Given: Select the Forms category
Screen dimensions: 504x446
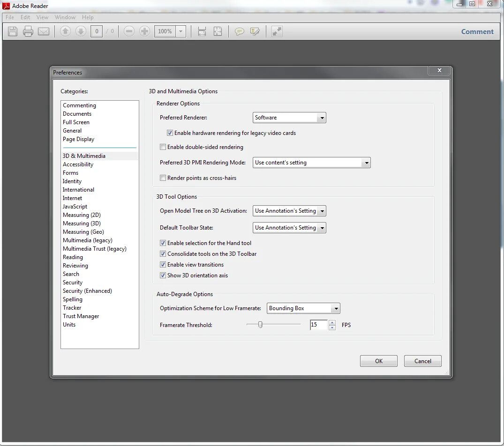Looking at the screenshot, I should click(x=70, y=173).
